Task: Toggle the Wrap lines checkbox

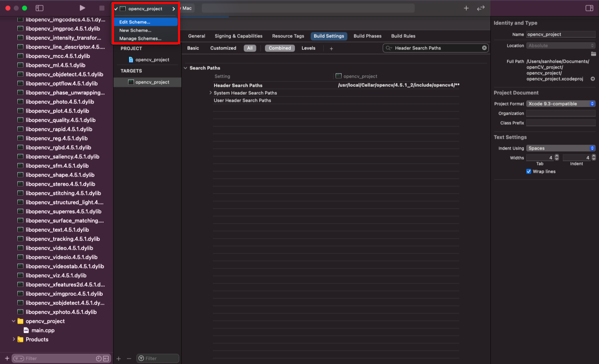Action: pyautogui.click(x=529, y=171)
